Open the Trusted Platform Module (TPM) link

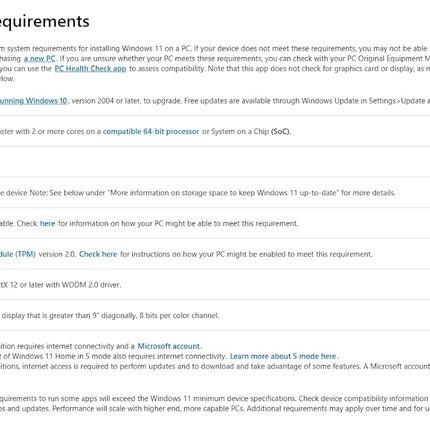(18, 254)
